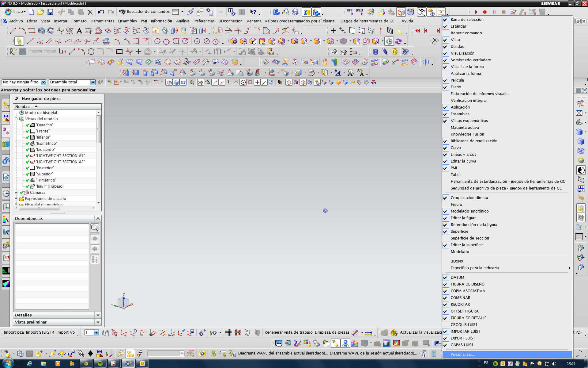This screenshot has width=588, height=368.
Task: Select the Text (A) tool icon
Action: click(x=79, y=31)
